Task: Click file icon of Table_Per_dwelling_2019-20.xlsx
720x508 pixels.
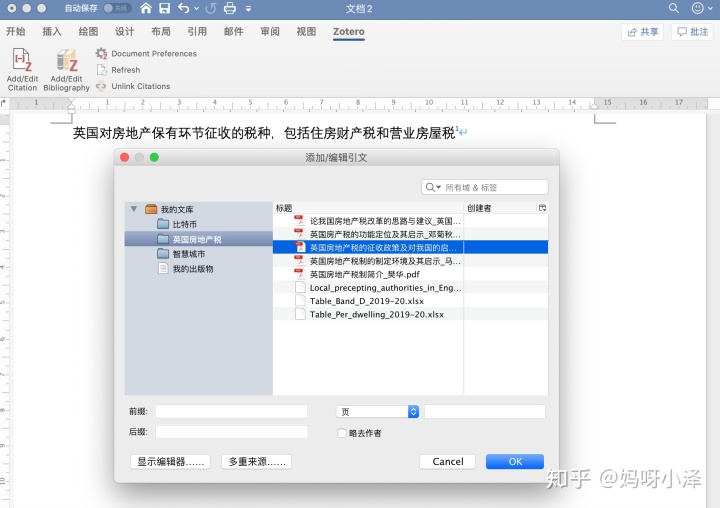Action: click(x=300, y=314)
